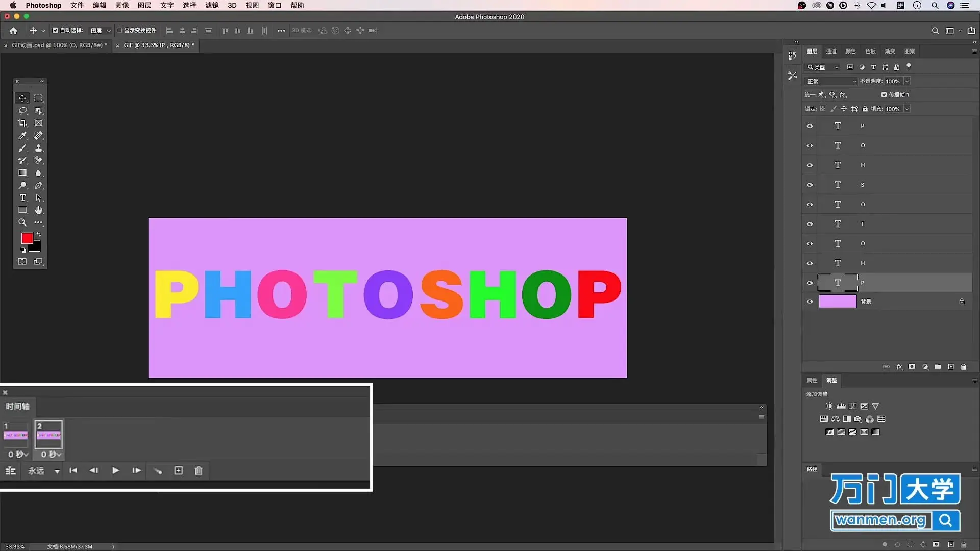Viewport: 980px width, 551px height.
Task: Create a new layer group folder
Action: click(938, 367)
